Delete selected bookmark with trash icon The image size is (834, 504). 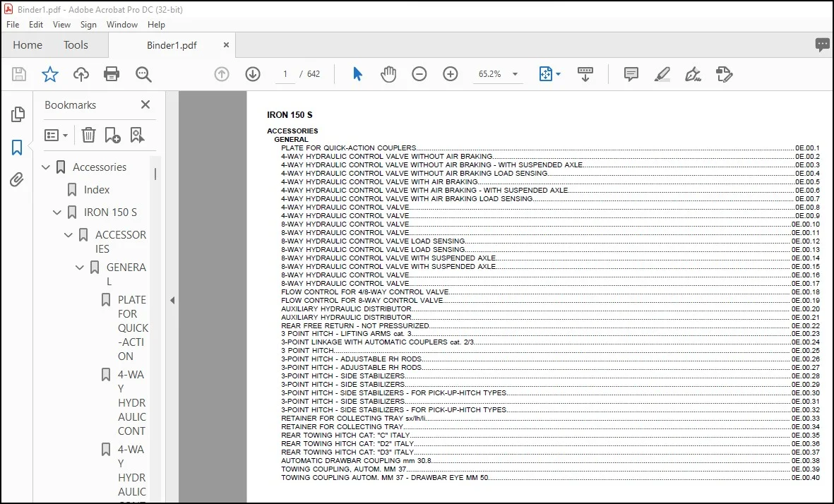tap(88, 135)
